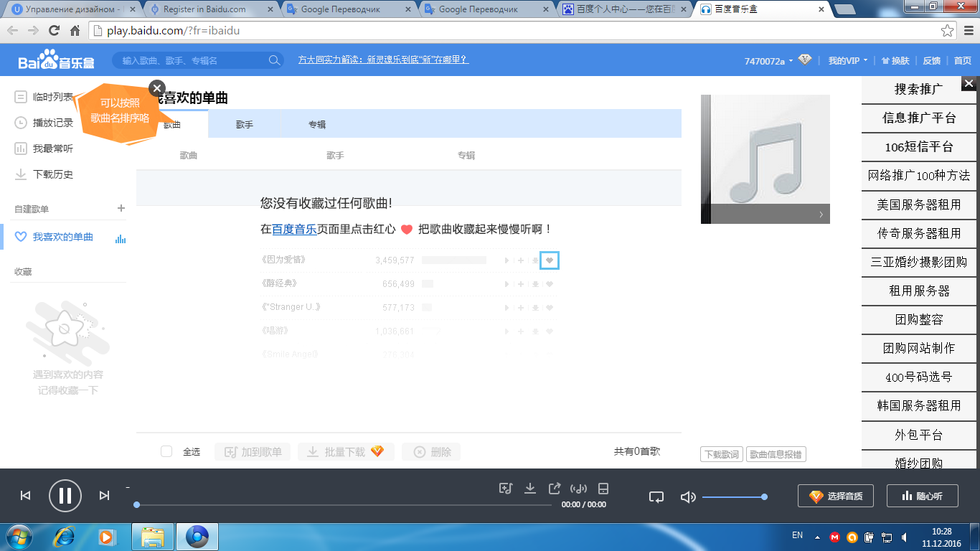
Task: Expand album art panel with chevron arrow
Action: point(821,214)
